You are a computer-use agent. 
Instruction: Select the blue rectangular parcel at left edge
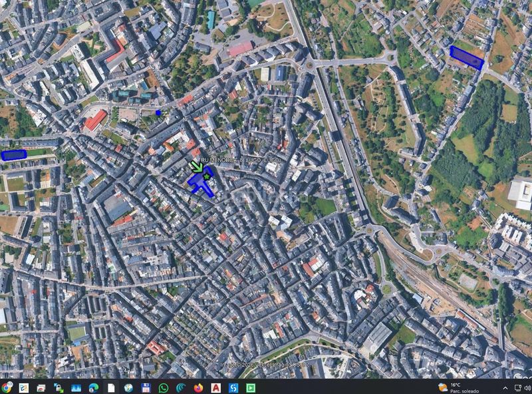point(14,155)
